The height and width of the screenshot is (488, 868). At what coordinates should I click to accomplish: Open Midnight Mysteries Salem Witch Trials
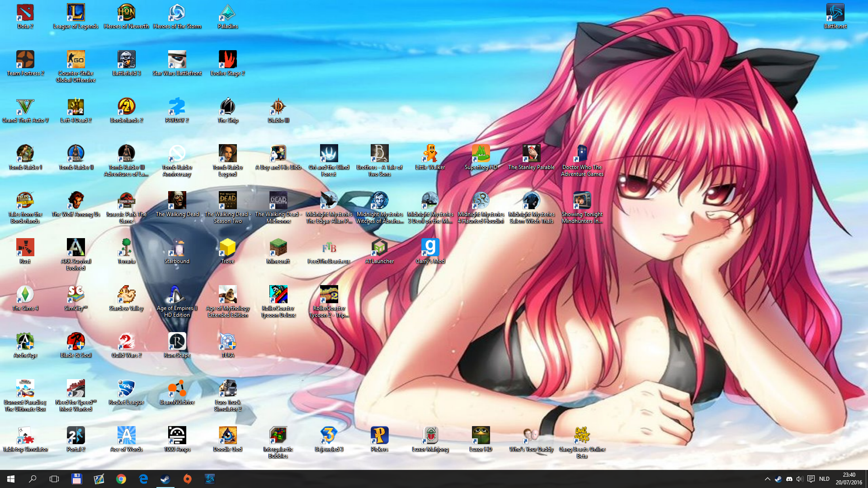tap(531, 207)
